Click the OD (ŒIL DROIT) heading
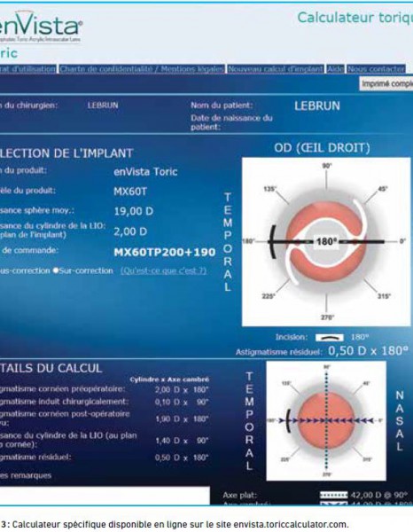Screen dimensions: 413x532 coord(322,148)
